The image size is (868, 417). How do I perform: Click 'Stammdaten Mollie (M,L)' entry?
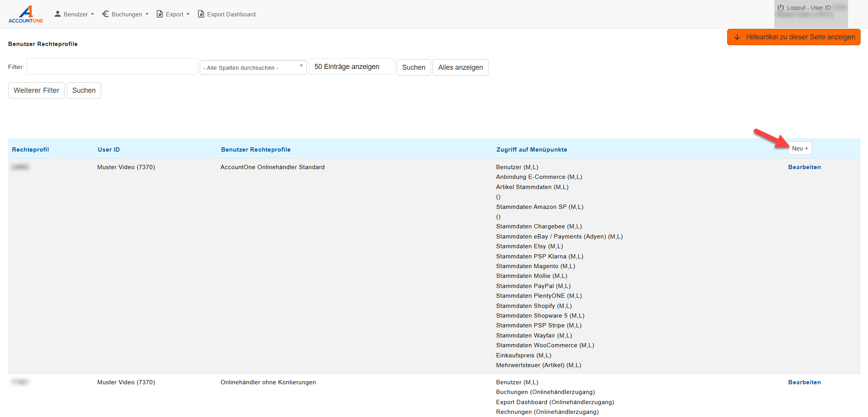[x=531, y=276]
